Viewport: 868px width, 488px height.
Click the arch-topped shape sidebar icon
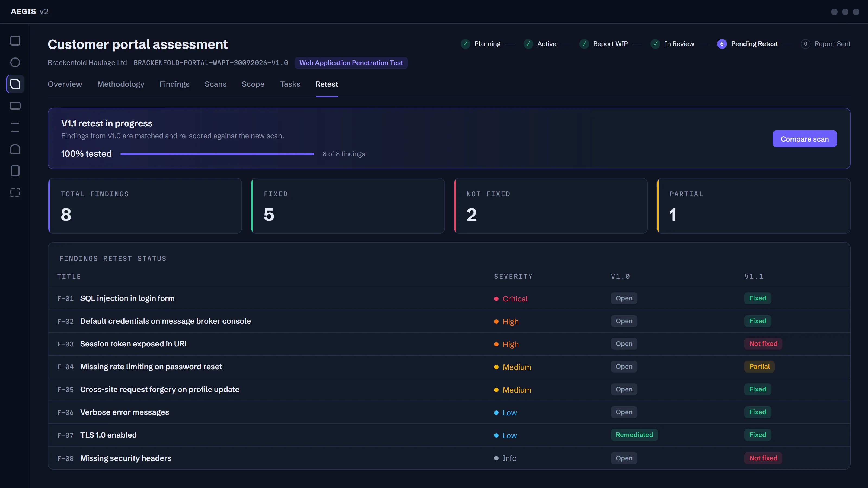point(15,149)
